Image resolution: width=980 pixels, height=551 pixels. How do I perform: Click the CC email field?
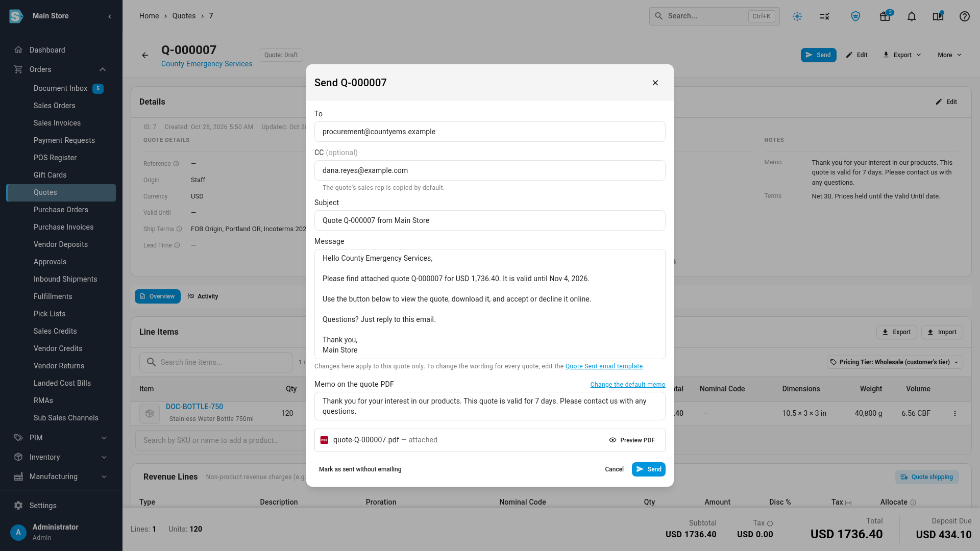pyautogui.click(x=490, y=170)
